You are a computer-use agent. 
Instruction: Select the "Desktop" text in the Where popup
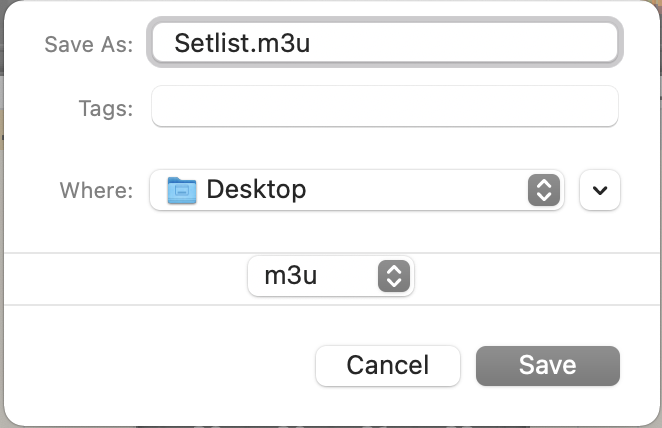tap(256, 189)
